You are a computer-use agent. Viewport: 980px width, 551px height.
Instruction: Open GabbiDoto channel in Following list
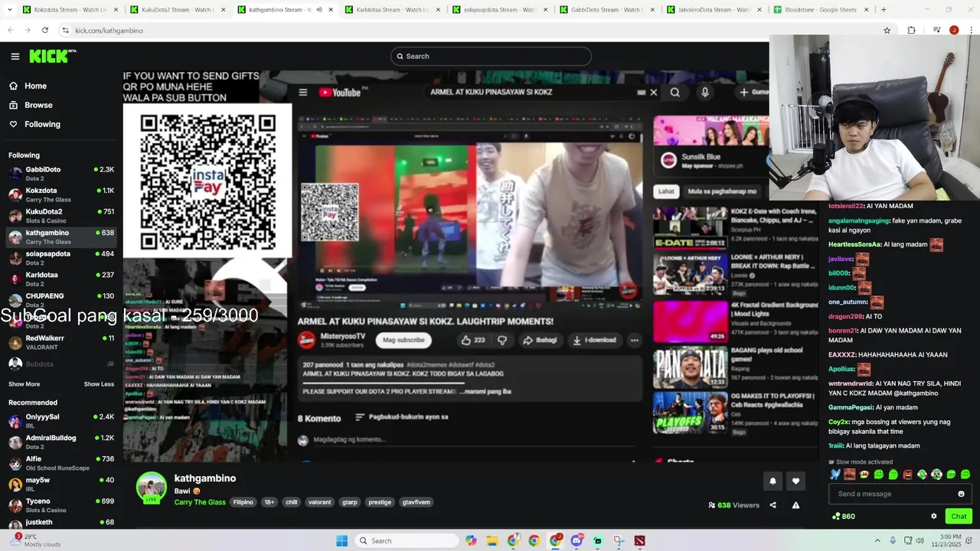[61, 174]
